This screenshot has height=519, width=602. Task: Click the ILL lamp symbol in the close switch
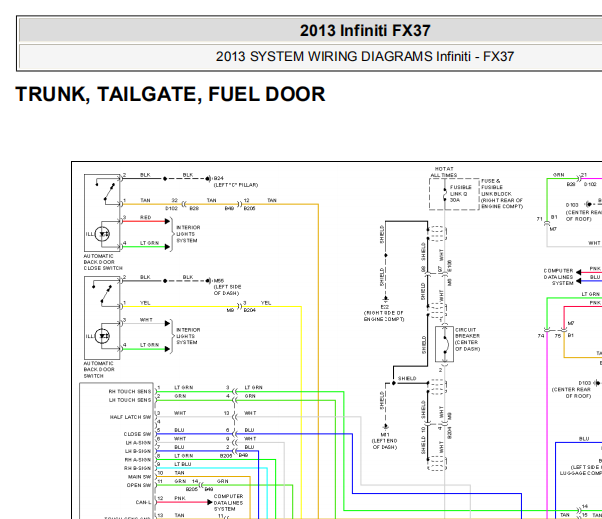coord(102,233)
